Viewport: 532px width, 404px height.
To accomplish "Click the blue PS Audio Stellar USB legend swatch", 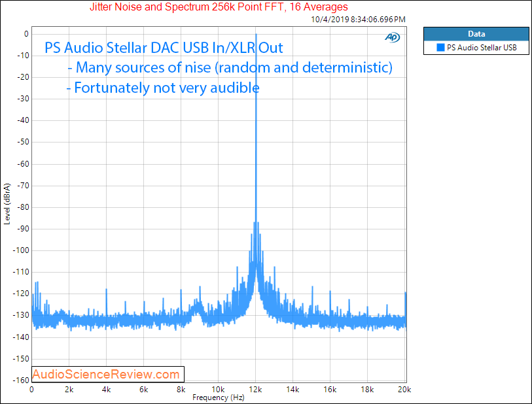I will [x=440, y=48].
